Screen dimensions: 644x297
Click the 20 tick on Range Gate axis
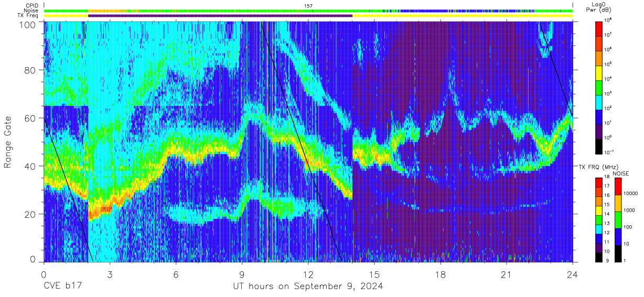click(31, 214)
